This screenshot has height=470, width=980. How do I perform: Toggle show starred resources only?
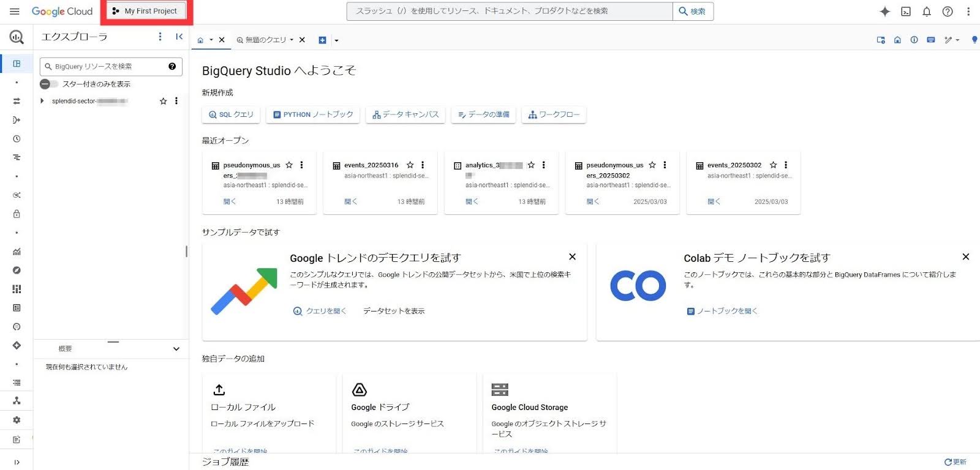(x=49, y=84)
